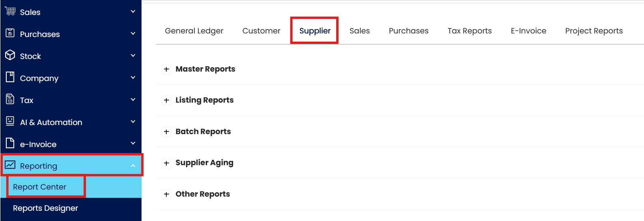Click the Purchases sidebar icon
The image size is (644, 221).
(x=10, y=33)
